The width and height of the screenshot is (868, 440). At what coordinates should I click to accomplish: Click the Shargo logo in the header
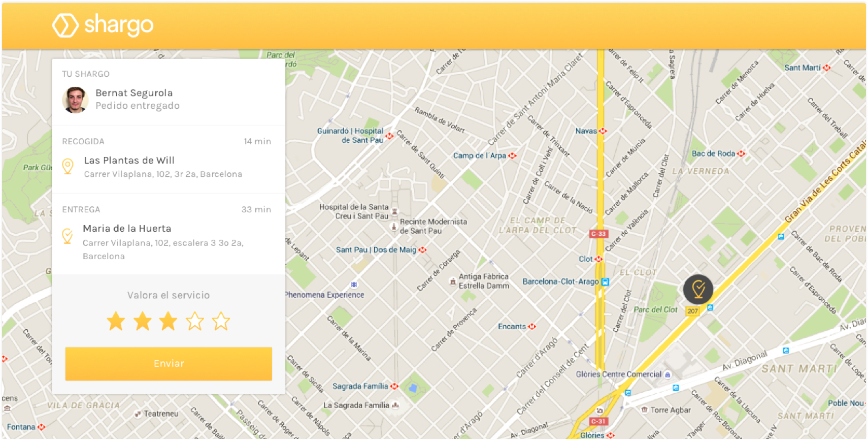pyautogui.click(x=103, y=25)
